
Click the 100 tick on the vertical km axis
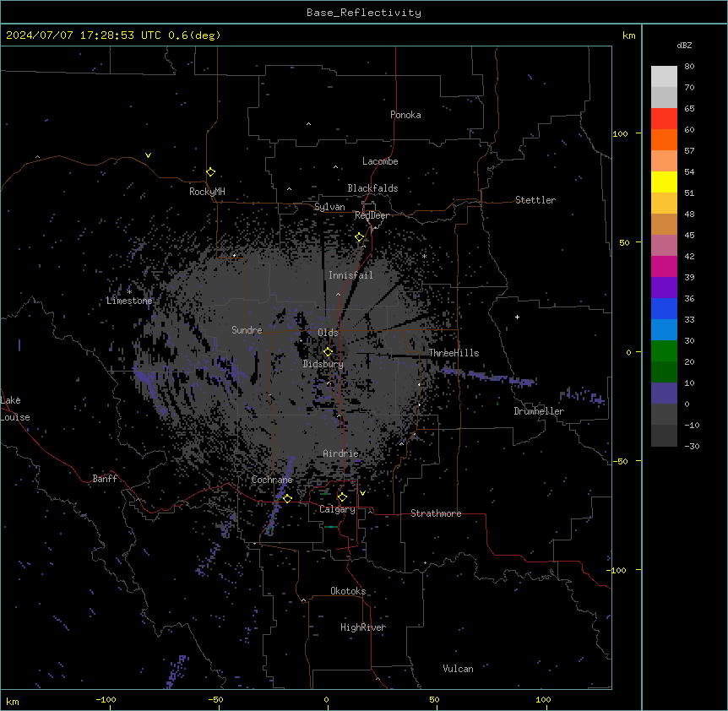pyautogui.click(x=620, y=133)
